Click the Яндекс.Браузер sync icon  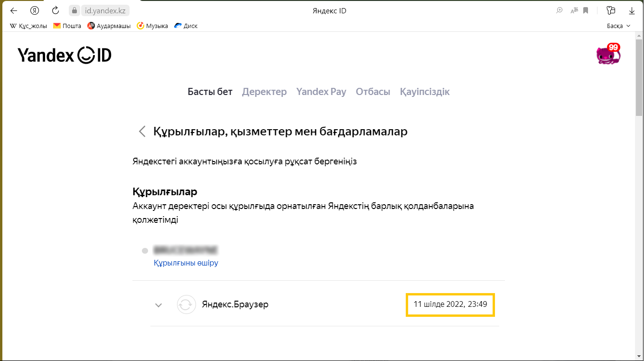click(187, 304)
